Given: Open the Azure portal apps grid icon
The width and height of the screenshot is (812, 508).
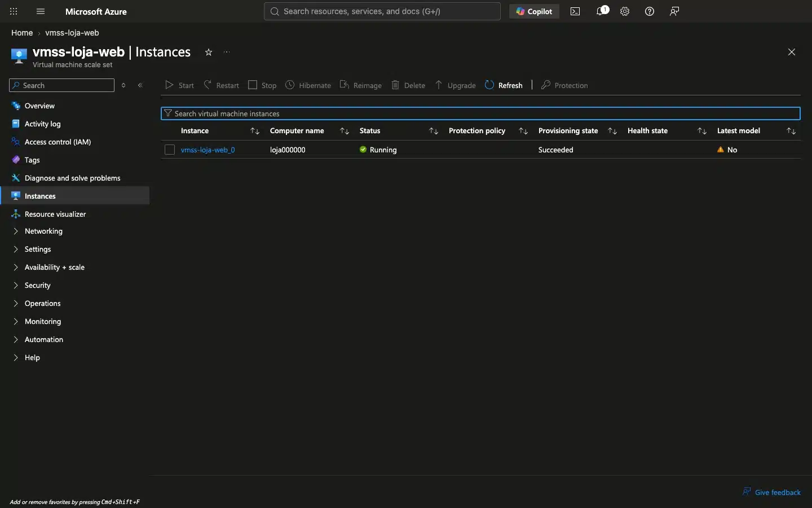Looking at the screenshot, I should 14,11.
